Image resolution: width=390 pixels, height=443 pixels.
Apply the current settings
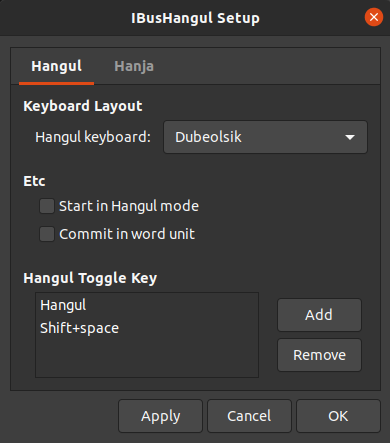click(x=160, y=416)
